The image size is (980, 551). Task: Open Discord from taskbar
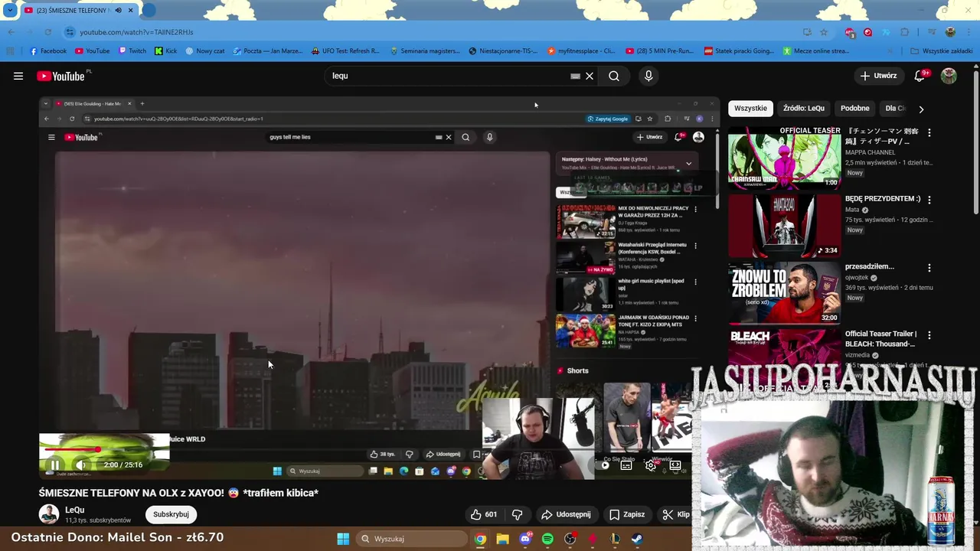(x=525, y=539)
